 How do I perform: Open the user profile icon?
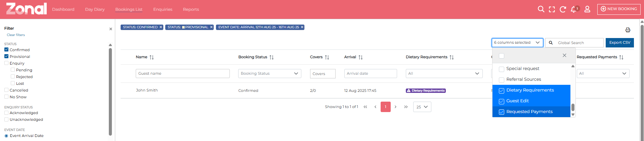click(587, 9)
